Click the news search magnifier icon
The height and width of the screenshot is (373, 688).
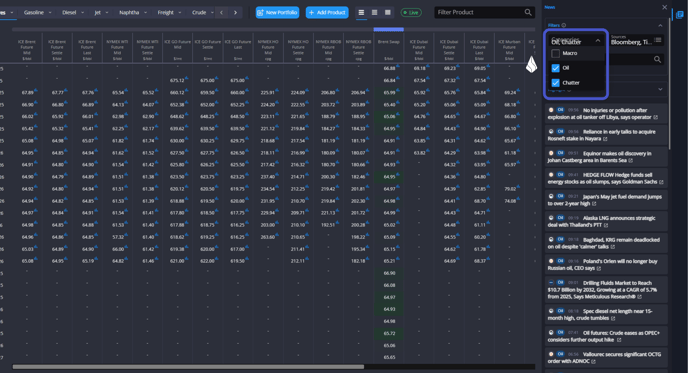[657, 59]
